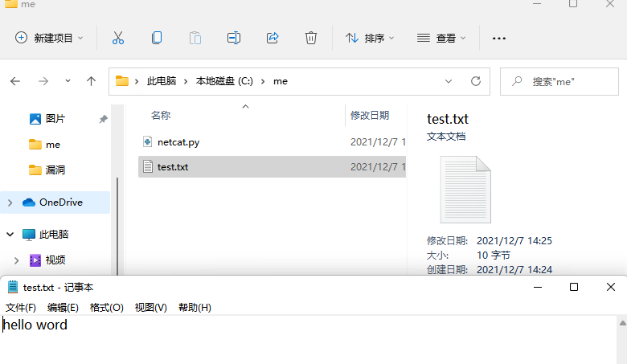Click the pin icon beside 图片

click(x=104, y=119)
